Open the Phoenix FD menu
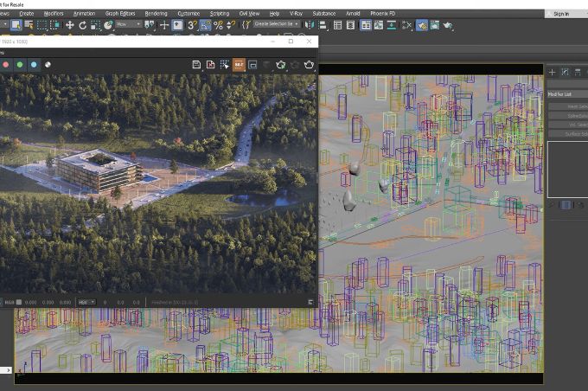Viewport: 588px width, 391px height. tap(382, 14)
